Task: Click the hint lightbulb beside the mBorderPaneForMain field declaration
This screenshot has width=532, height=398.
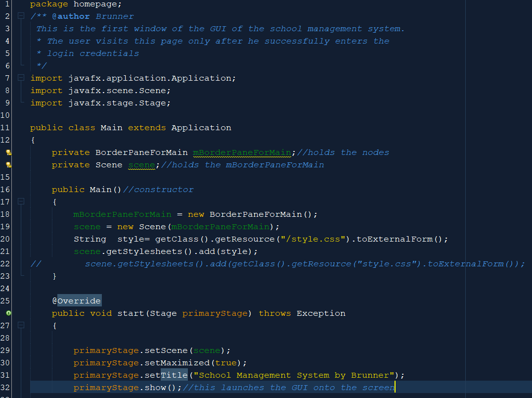Action: [x=9, y=152]
